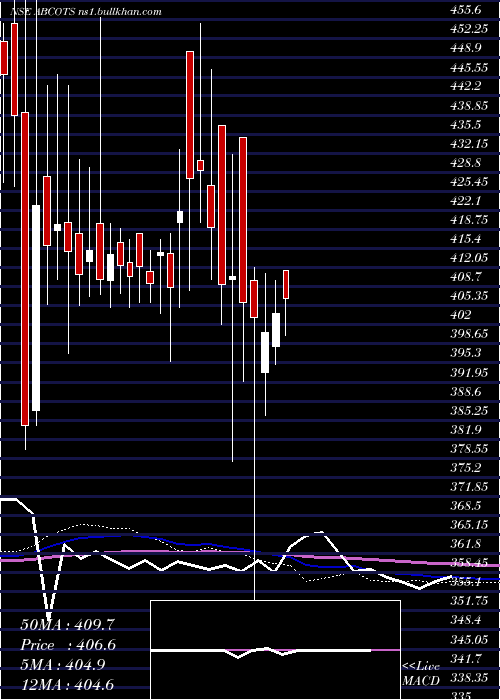
Task: Select the 438.85 axis value
Action: click(x=467, y=105)
